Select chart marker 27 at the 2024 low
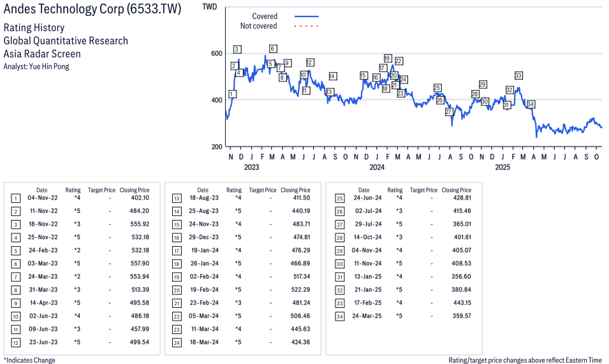This screenshot has width=609, height=364. coord(449,112)
